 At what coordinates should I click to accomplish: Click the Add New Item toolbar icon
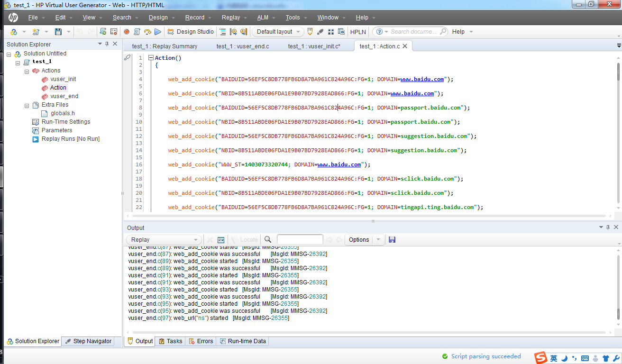click(x=36, y=32)
